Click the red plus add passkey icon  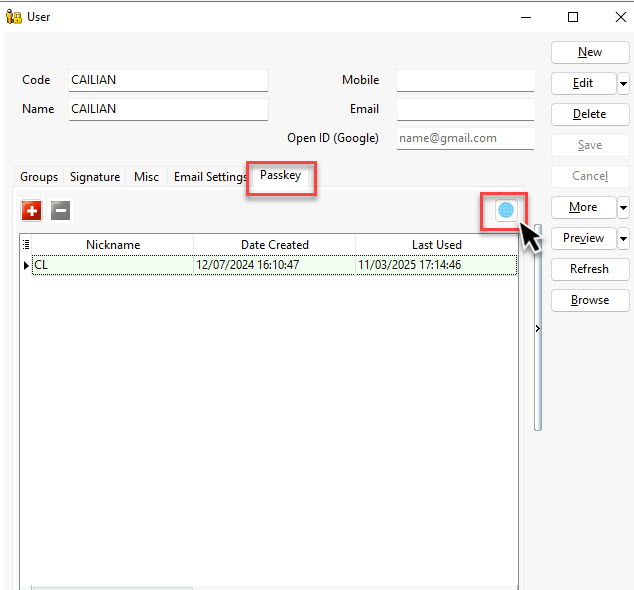click(32, 211)
